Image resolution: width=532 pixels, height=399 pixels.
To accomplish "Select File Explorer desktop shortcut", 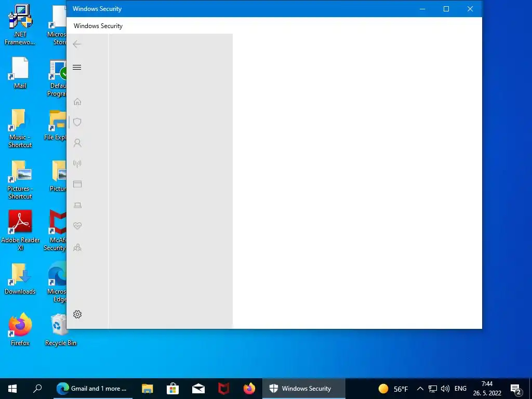I will [x=55, y=126].
